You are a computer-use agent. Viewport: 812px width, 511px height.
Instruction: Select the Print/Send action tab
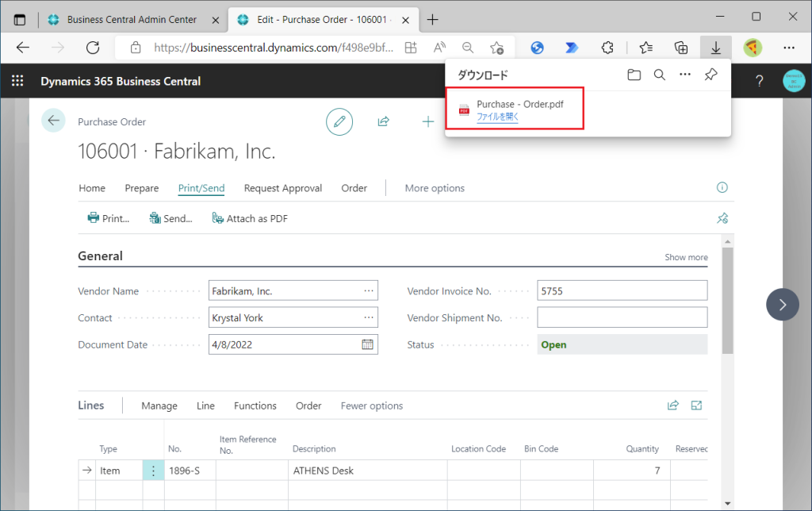pos(201,188)
